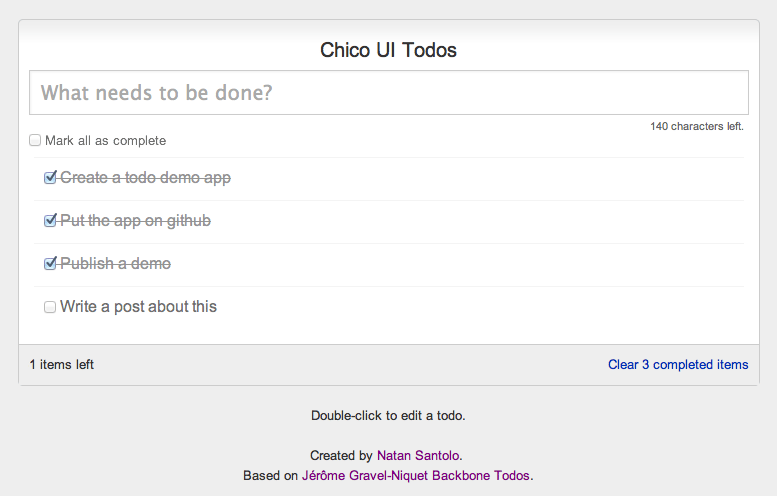
Task: Check 'Write a post about this' checkbox
Action: point(50,307)
